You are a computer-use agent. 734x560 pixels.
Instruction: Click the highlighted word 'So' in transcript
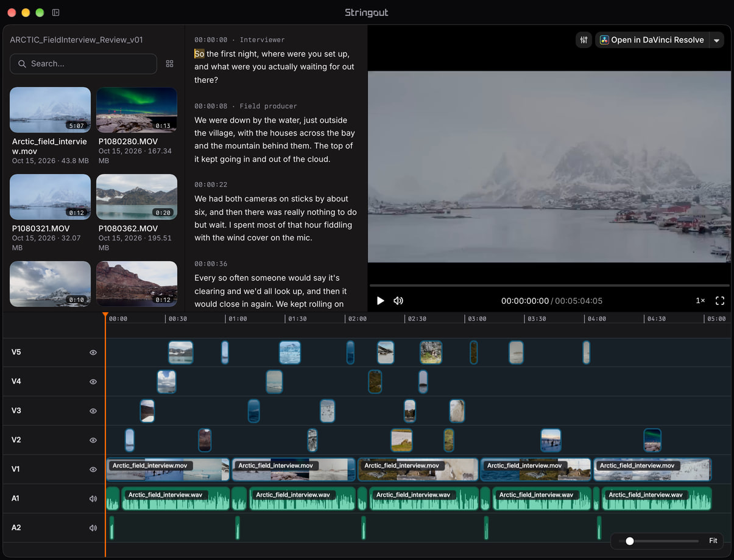pos(199,54)
